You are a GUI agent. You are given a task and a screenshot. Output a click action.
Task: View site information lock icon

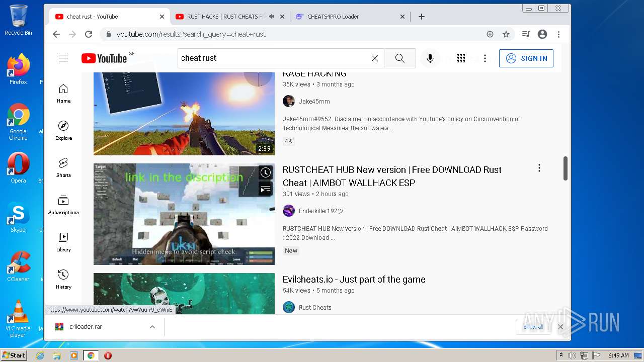click(x=108, y=34)
